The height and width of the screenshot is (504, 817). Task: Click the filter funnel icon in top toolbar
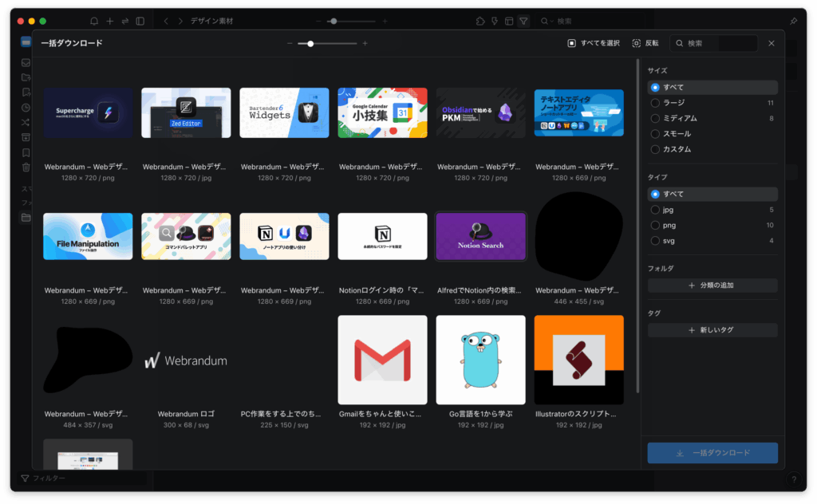click(523, 21)
